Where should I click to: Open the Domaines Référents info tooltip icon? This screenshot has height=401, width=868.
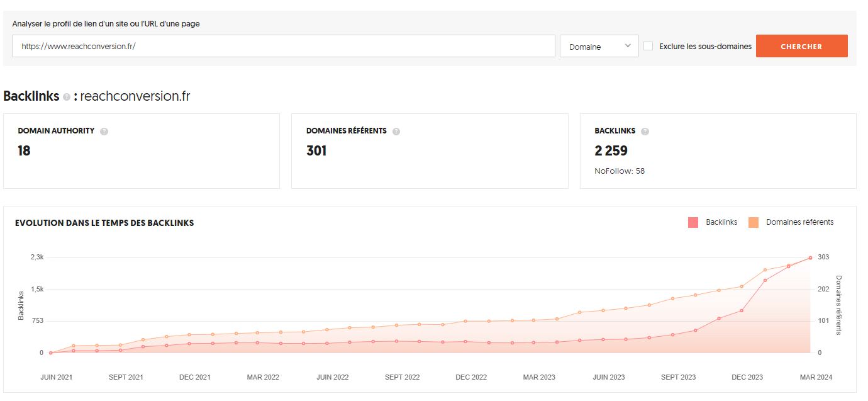tap(396, 132)
